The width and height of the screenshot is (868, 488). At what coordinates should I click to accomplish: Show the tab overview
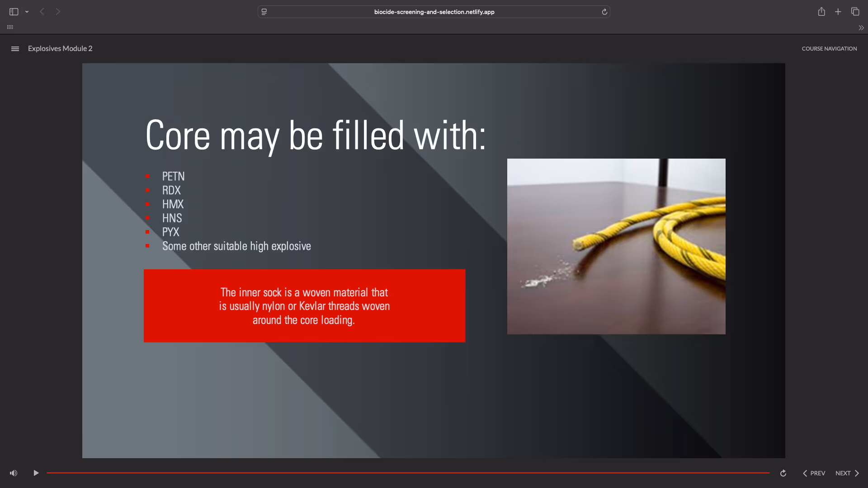[x=855, y=12]
